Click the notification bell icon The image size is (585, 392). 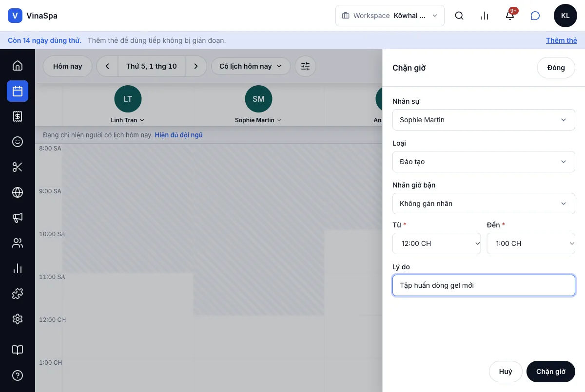tap(510, 16)
